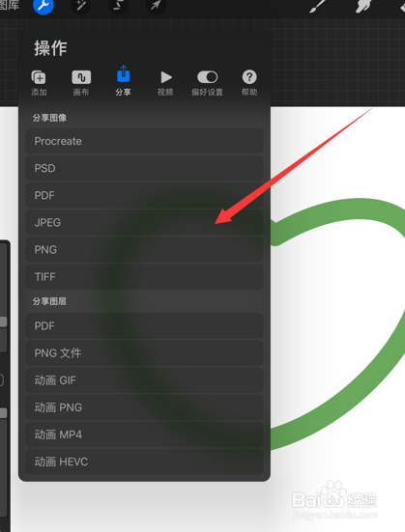Share image as PDF under 分享图像
The image size is (405, 532).
point(144,195)
